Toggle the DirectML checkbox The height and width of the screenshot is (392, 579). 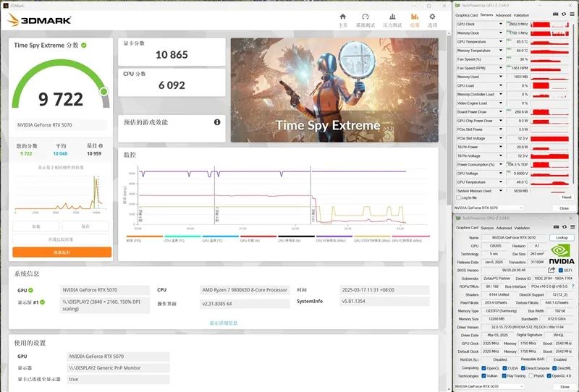pyautogui.click(x=554, y=368)
